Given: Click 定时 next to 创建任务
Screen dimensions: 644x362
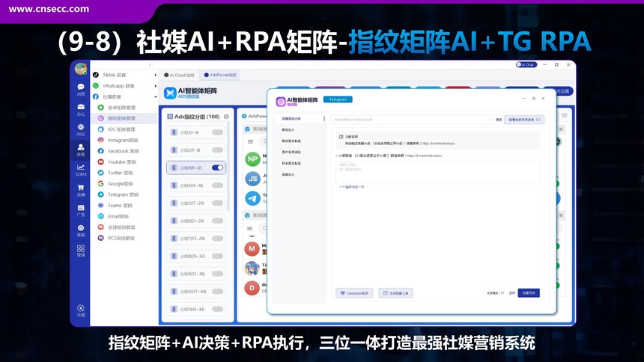Looking at the screenshot, I should pyautogui.click(x=511, y=293).
